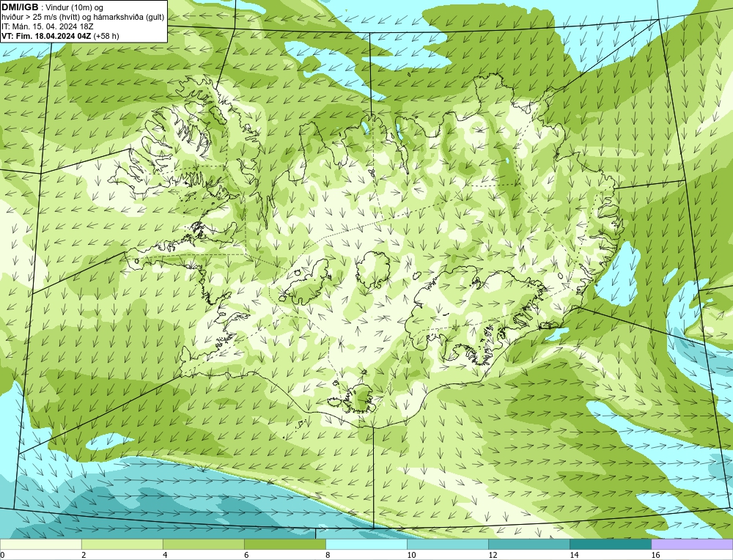This screenshot has height=560, width=733.
Task: Click the "hámarkshviða (gult)" legend line
Action: click(x=128, y=17)
